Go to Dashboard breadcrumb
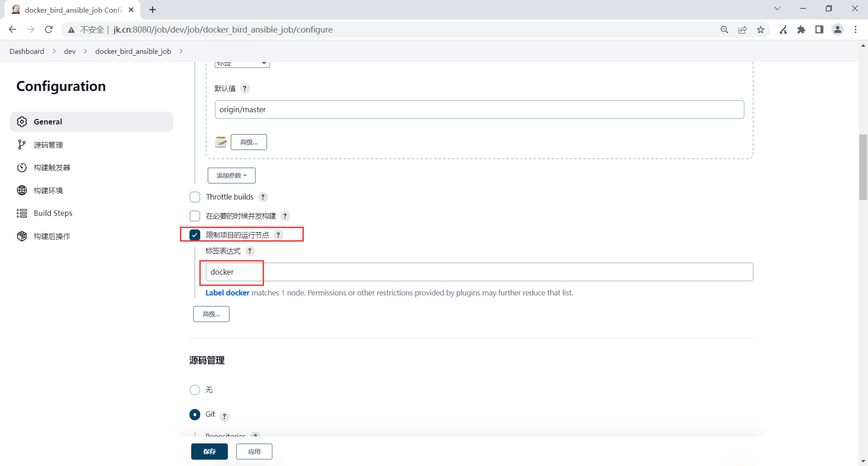868x466 pixels. click(x=27, y=51)
